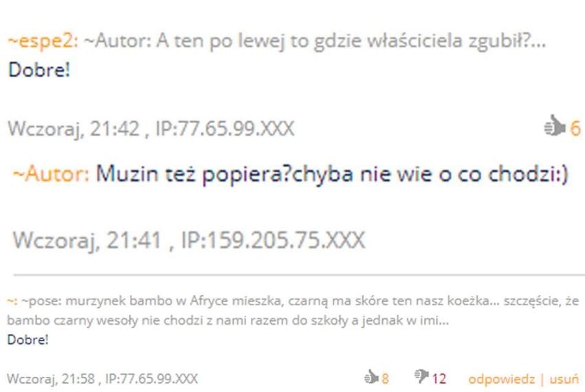Open the ~espe2 username
585x392 pixels.
(43, 41)
